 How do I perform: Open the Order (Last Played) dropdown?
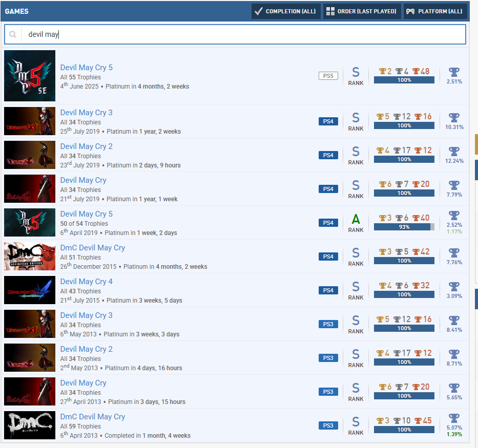[x=362, y=11]
